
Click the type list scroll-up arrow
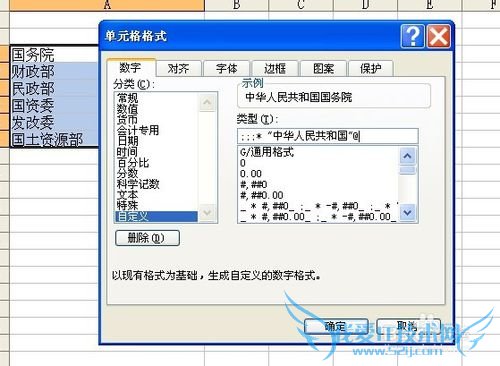pyautogui.click(x=408, y=156)
